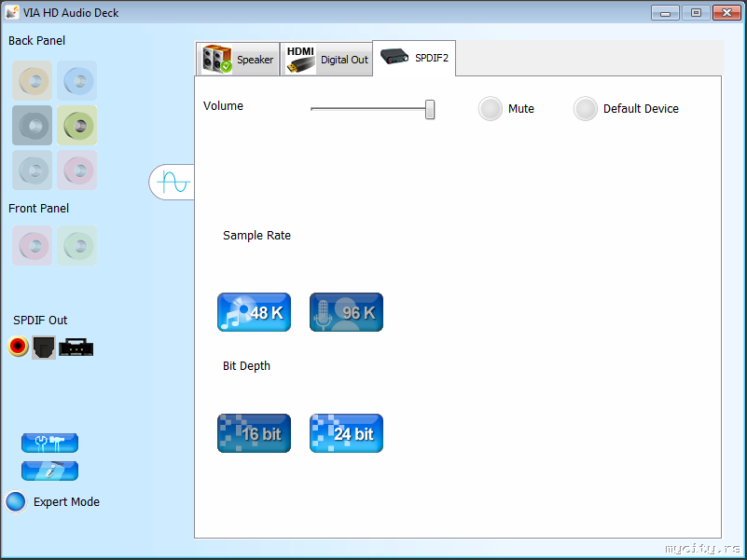Image resolution: width=747 pixels, height=560 pixels.
Task: Click the beige back panel audio jack
Action: point(32,80)
